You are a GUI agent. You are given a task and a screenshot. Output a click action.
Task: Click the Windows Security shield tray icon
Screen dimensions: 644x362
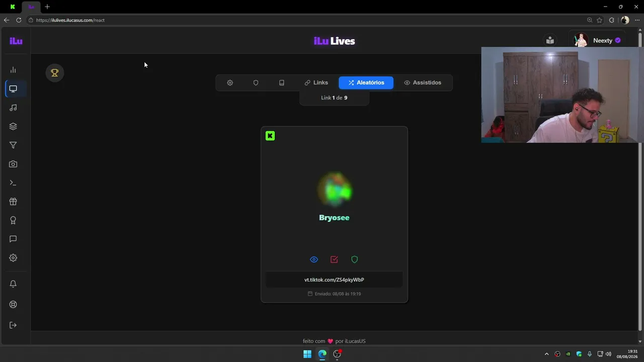pyautogui.click(x=579, y=354)
